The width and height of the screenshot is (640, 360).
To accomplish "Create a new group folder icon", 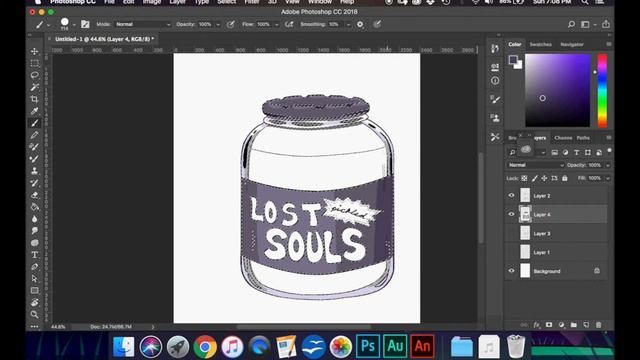I will (574, 325).
